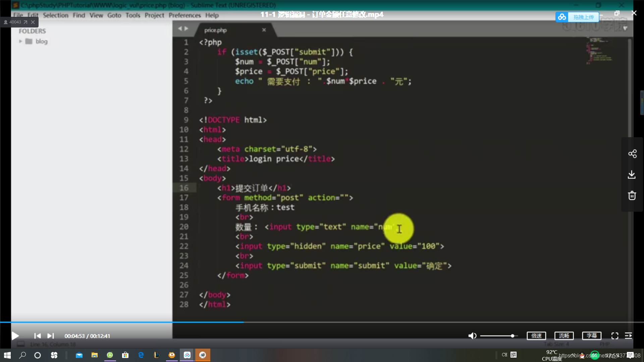Seek on the video progress bar
Image resolution: width=644 pixels, height=362 pixels.
322,322
